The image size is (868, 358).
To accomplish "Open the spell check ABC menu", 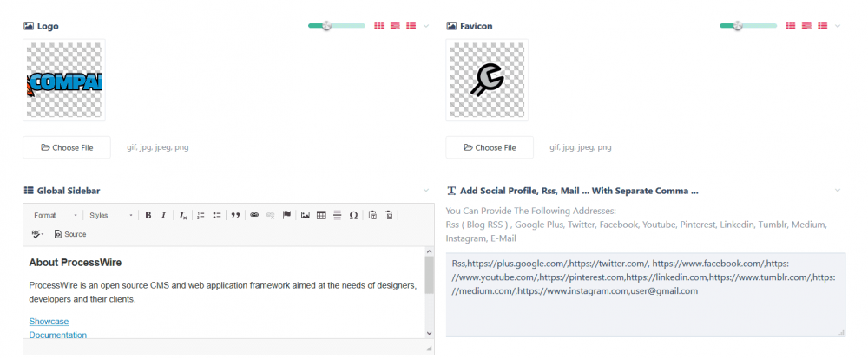I will (x=37, y=234).
